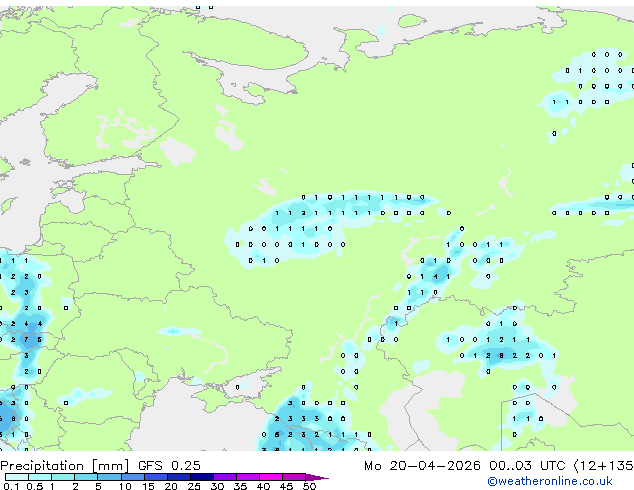
Task: Click the 45–50 mm legend color box
Action: point(294,477)
